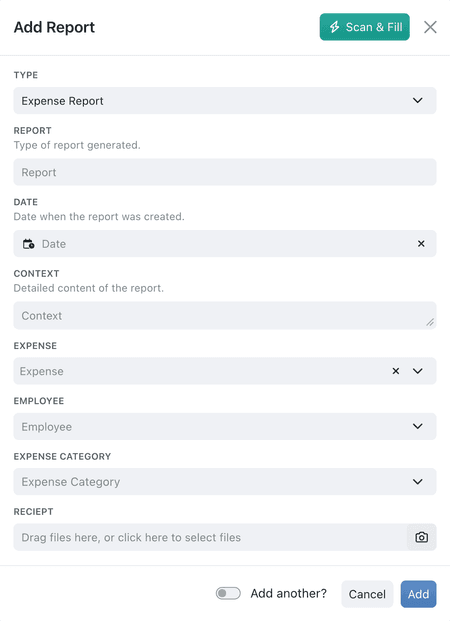This screenshot has height=621, width=450.
Task: Focus the Report text input
Action: pos(225,172)
